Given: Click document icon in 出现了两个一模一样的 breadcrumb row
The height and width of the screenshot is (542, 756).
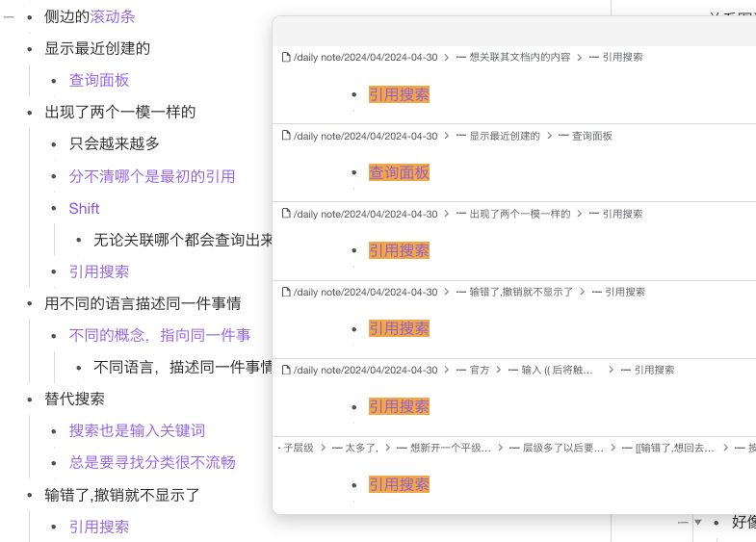Looking at the screenshot, I should pos(286,214).
